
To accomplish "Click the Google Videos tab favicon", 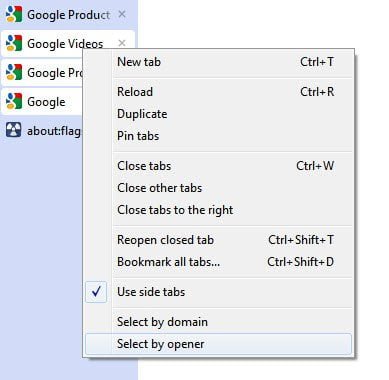I will pyautogui.click(x=14, y=43).
